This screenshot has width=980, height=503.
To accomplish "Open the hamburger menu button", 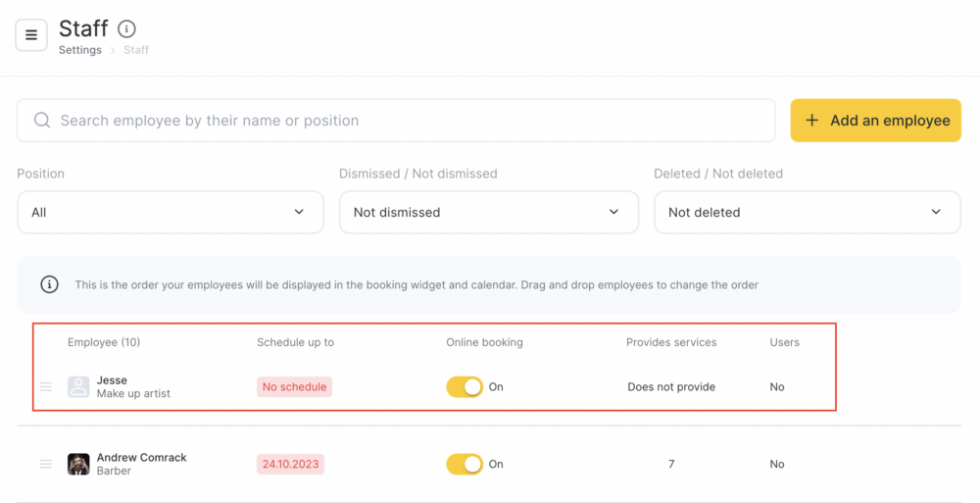I will tap(31, 35).
